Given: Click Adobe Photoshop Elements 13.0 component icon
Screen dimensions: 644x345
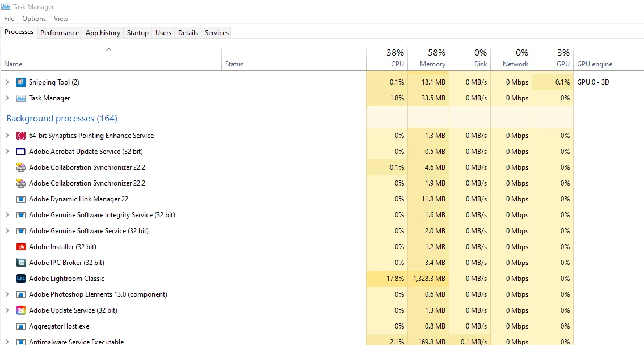Looking at the screenshot, I should tap(21, 294).
